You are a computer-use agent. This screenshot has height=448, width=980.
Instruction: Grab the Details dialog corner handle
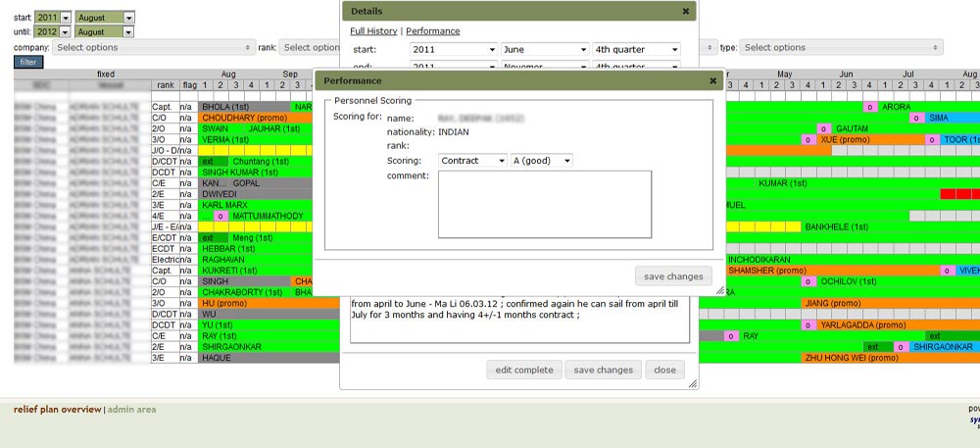point(693,384)
